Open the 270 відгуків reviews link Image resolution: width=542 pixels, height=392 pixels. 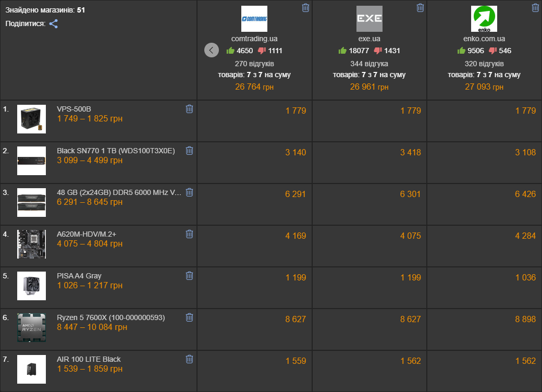click(254, 64)
